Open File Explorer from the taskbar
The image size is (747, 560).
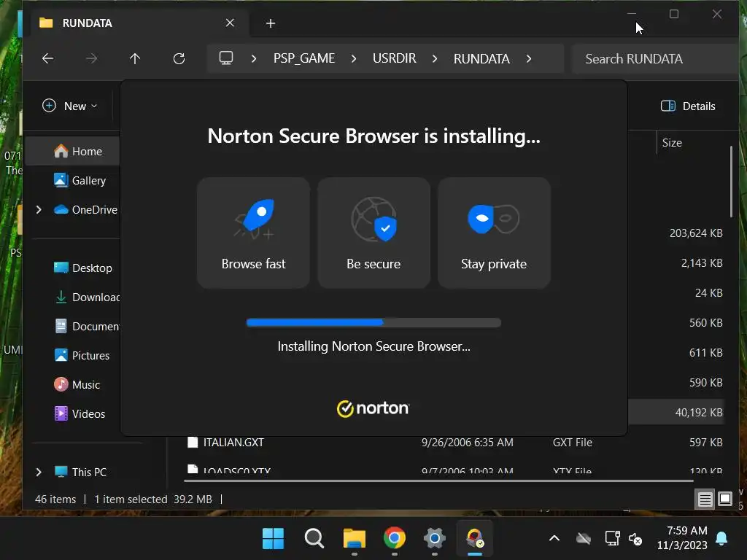point(354,539)
